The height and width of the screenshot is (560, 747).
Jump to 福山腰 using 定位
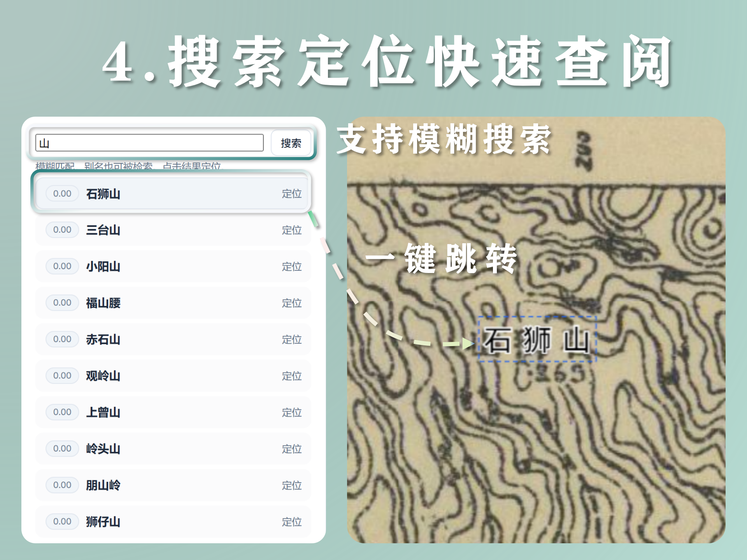pos(292,303)
